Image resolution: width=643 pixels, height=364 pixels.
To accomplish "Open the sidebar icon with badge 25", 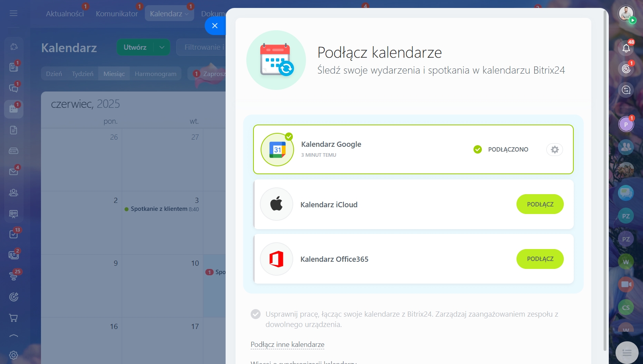I will point(14,276).
